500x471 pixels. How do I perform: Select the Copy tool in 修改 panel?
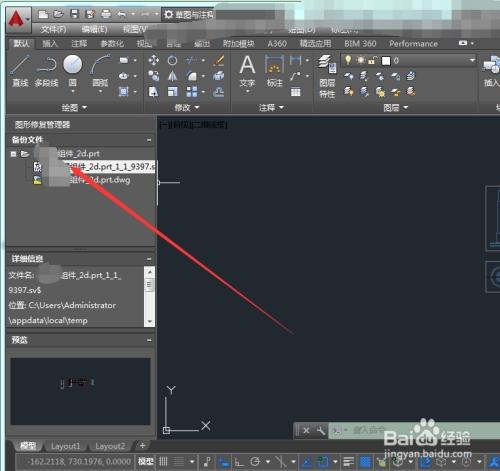[153, 76]
